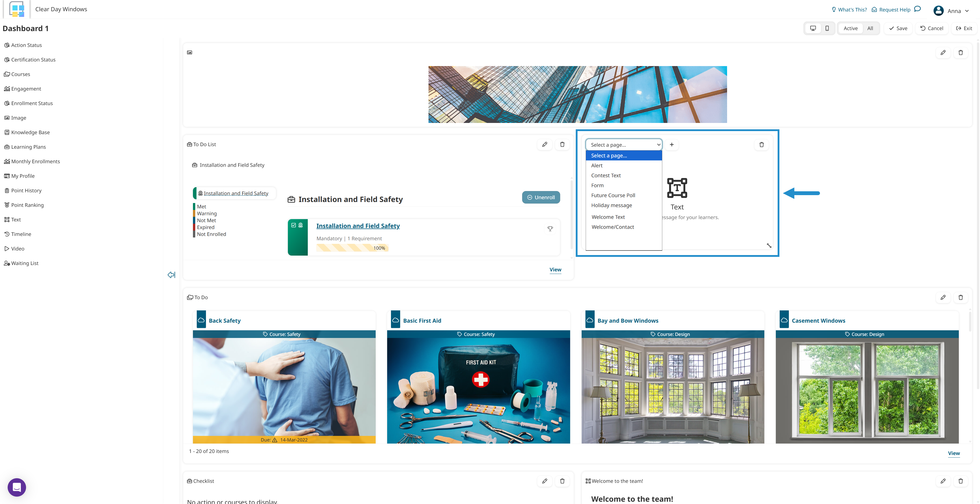
Task: Click the 100% progress bar
Action: [x=352, y=248]
